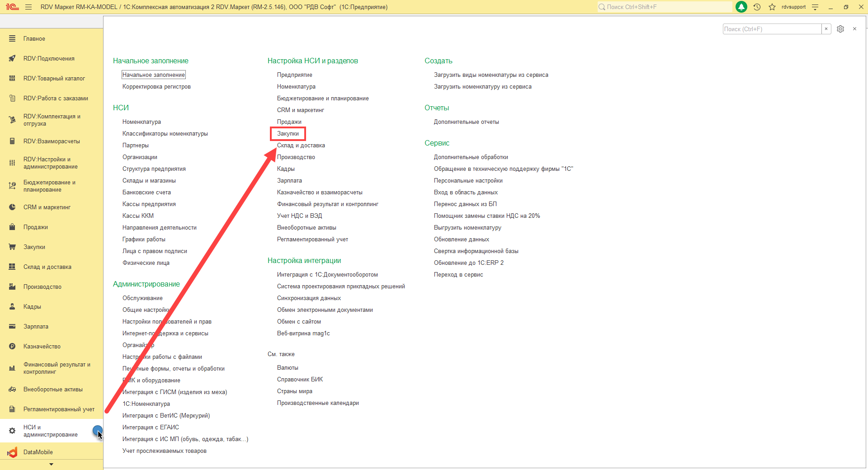This screenshot has width=868, height=470.
Task: Select НСИ и администрирование sidebar section
Action: [x=52, y=431]
